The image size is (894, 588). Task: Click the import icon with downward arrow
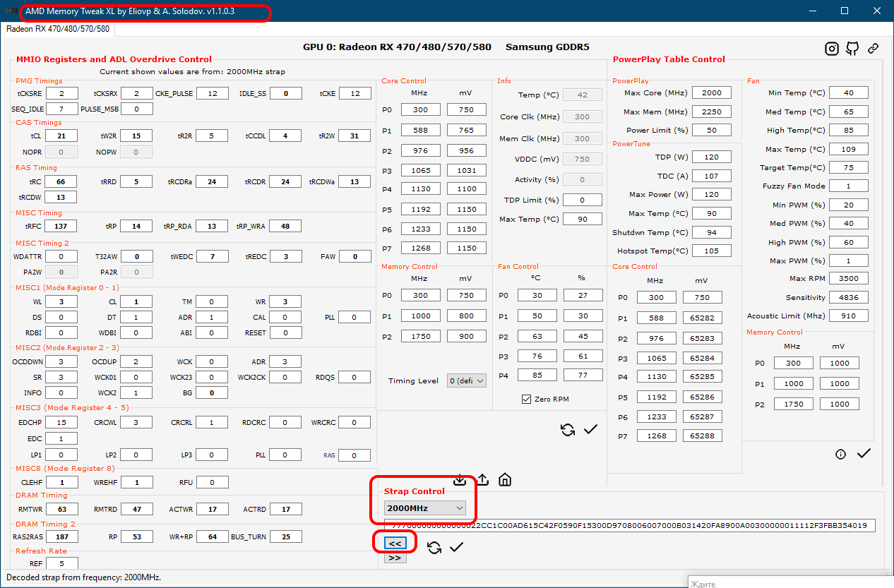pyautogui.click(x=460, y=480)
